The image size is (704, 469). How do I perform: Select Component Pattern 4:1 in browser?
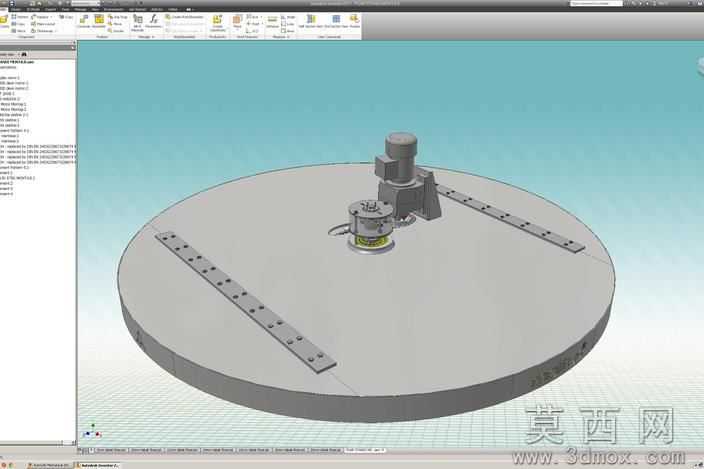coord(14,131)
